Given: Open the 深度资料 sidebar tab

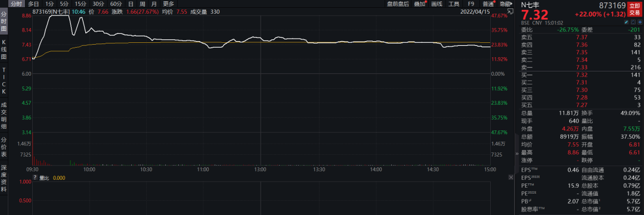Looking at the screenshot, I should pos(4,179).
